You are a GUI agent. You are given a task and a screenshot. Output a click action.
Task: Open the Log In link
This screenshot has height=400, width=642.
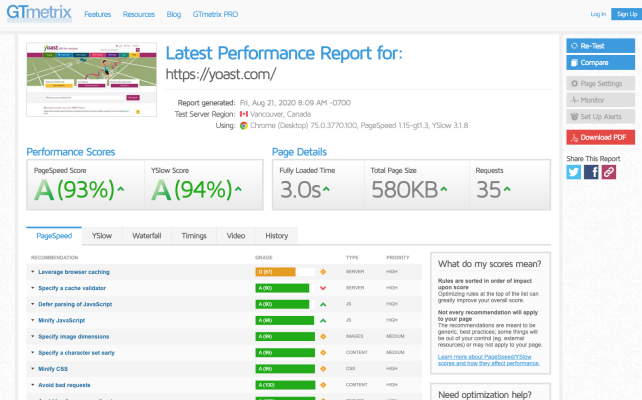(598, 14)
